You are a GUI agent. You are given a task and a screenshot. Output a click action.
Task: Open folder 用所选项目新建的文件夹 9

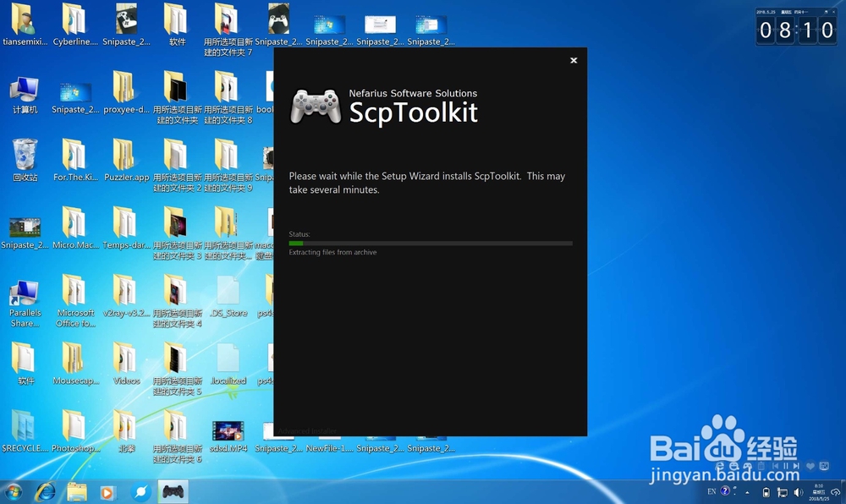point(228,166)
